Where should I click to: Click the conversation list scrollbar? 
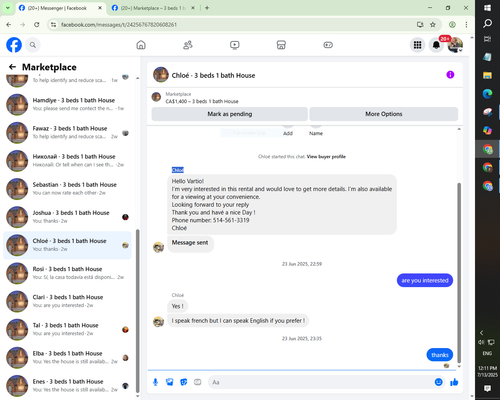tap(137, 311)
